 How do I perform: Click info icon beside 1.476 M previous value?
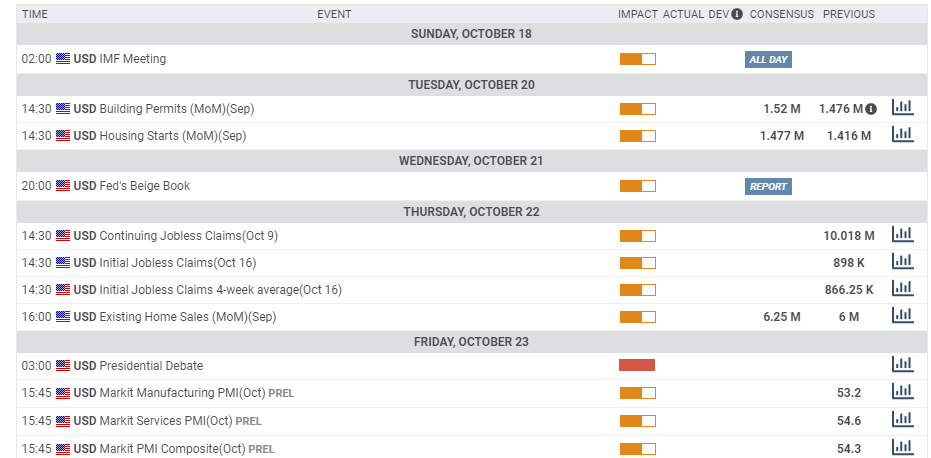871,109
